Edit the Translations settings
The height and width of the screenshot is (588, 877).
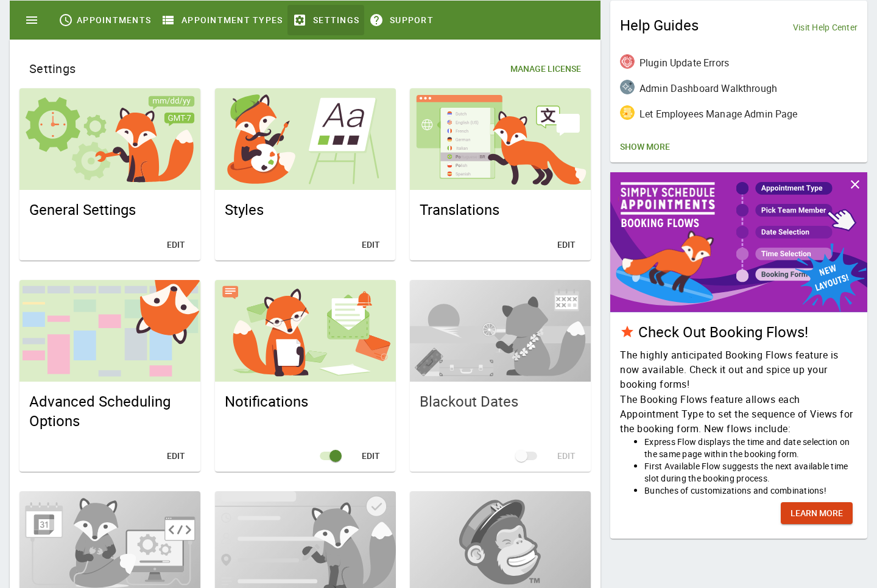tap(566, 245)
